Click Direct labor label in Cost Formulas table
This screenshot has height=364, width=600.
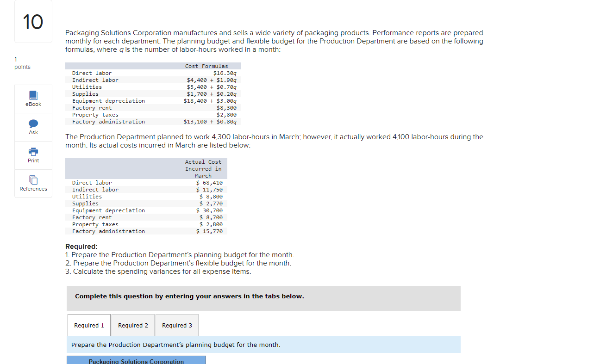coord(92,73)
